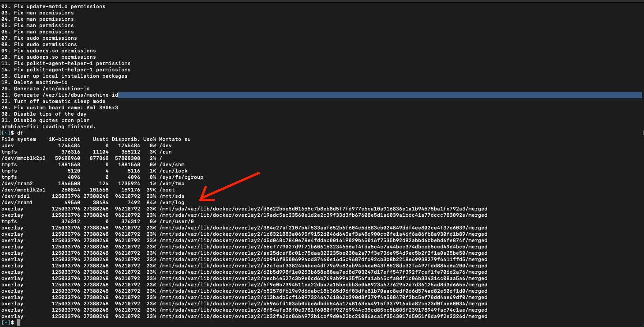Click the line "31. Disable quotes cron plan"
Image resolution: width=644 pixels, height=327 pixels.
(x=46, y=120)
